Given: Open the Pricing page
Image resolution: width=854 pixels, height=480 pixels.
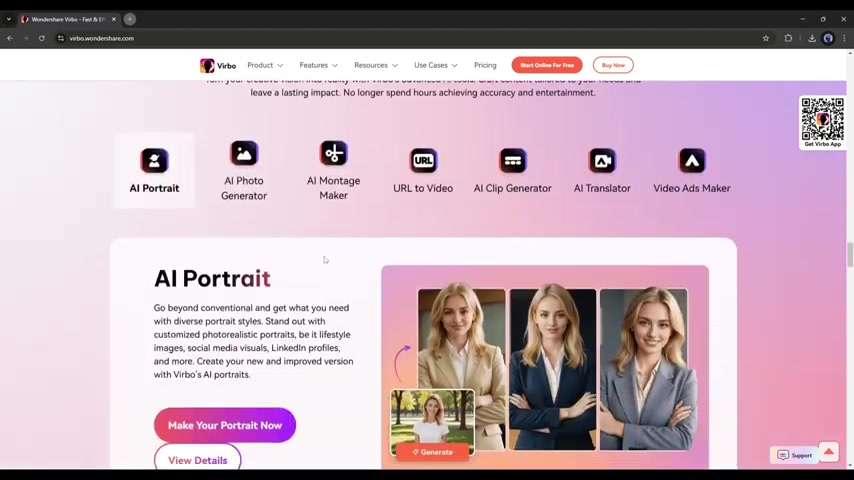Looking at the screenshot, I should tap(485, 65).
